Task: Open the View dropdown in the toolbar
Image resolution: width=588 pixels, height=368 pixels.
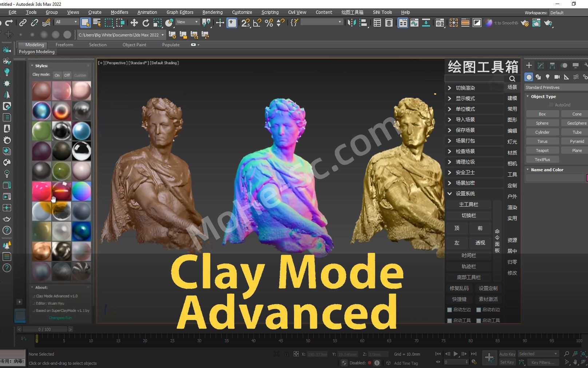Action: [x=187, y=22]
